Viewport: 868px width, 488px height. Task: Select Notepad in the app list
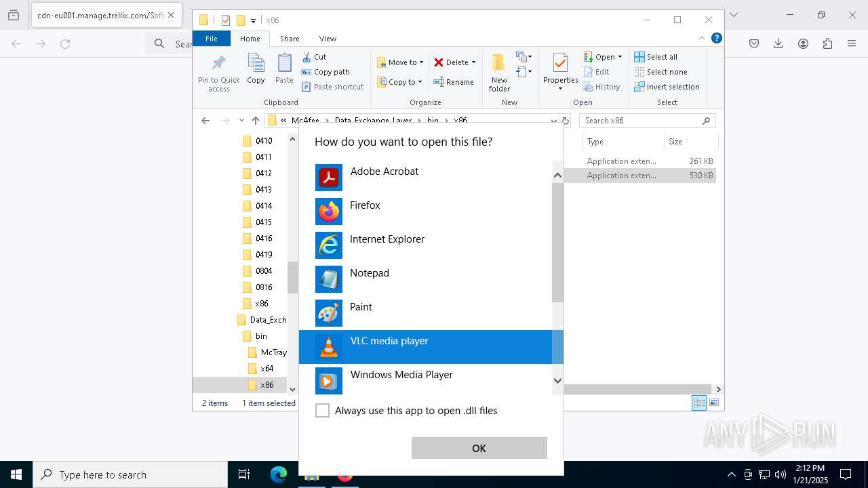point(426,279)
